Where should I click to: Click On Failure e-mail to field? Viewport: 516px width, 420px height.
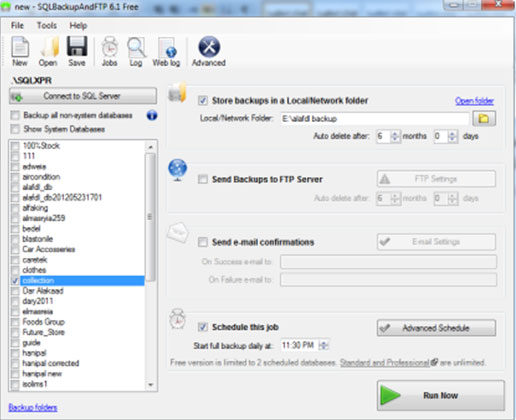coord(388,280)
